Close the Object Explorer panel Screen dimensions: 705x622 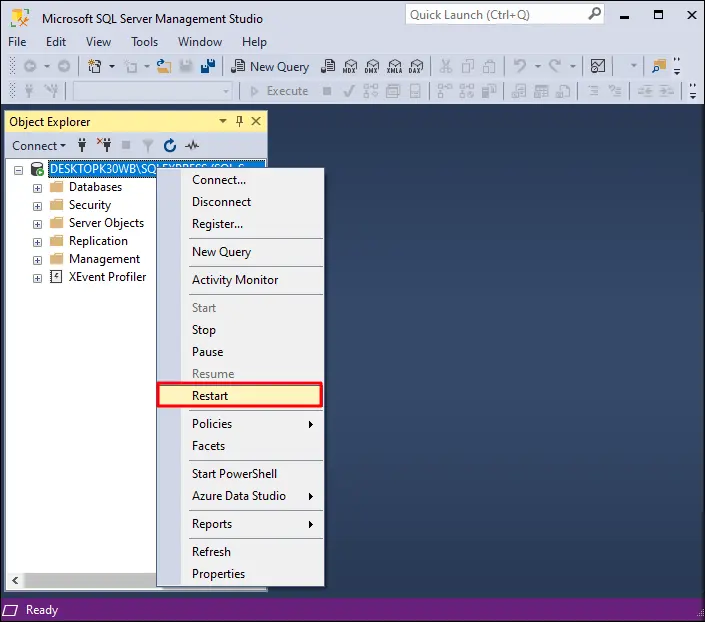[256, 121]
